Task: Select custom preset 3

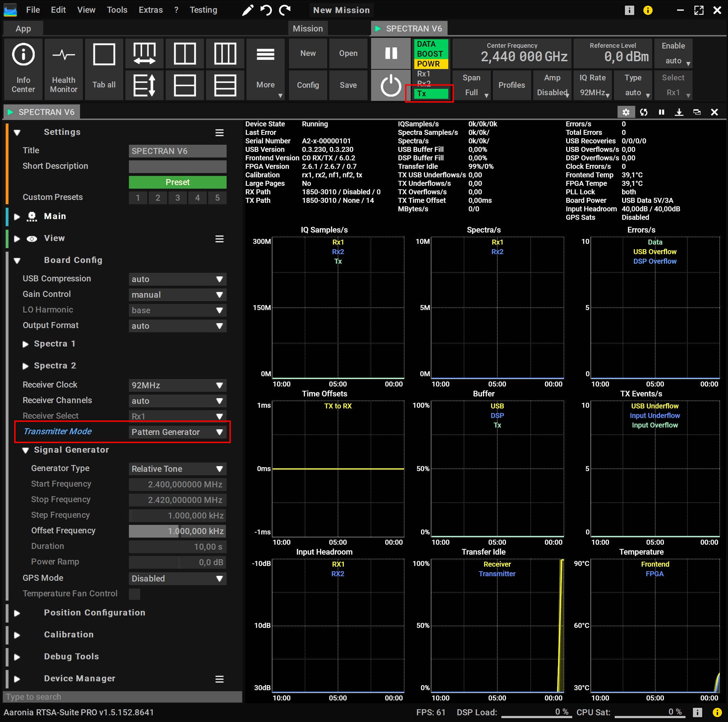Action: click(x=177, y=198)
